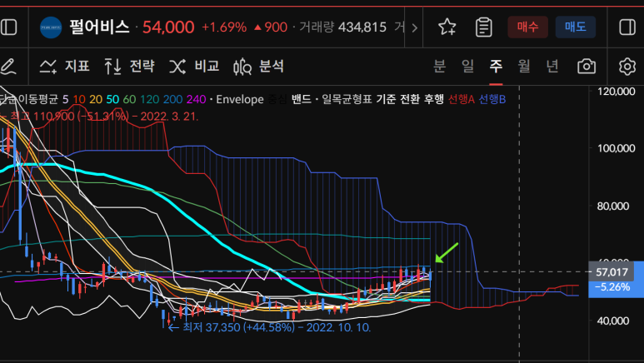The width and height of the screenshot is (644, 363).
Task: Click the +1.69% change percentage
Action: [224, 27]
